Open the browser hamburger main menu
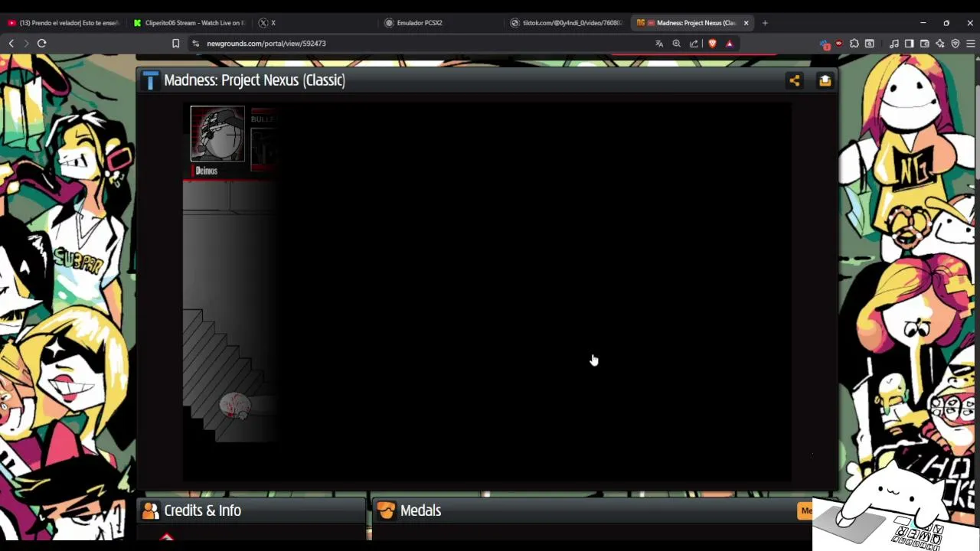This screenshot has height=551, width=980. 971,44
